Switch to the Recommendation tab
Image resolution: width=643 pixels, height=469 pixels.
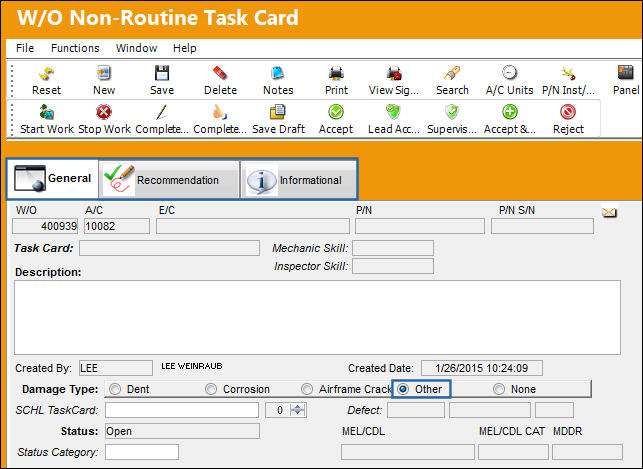tap(169, 180)
